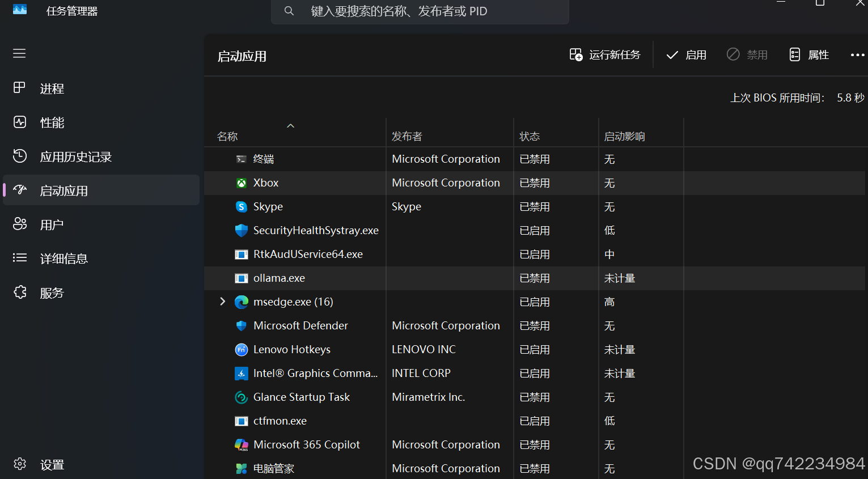Click the Intel Graphics Command Center icon
868x479 pixels.
coord(242,374)
